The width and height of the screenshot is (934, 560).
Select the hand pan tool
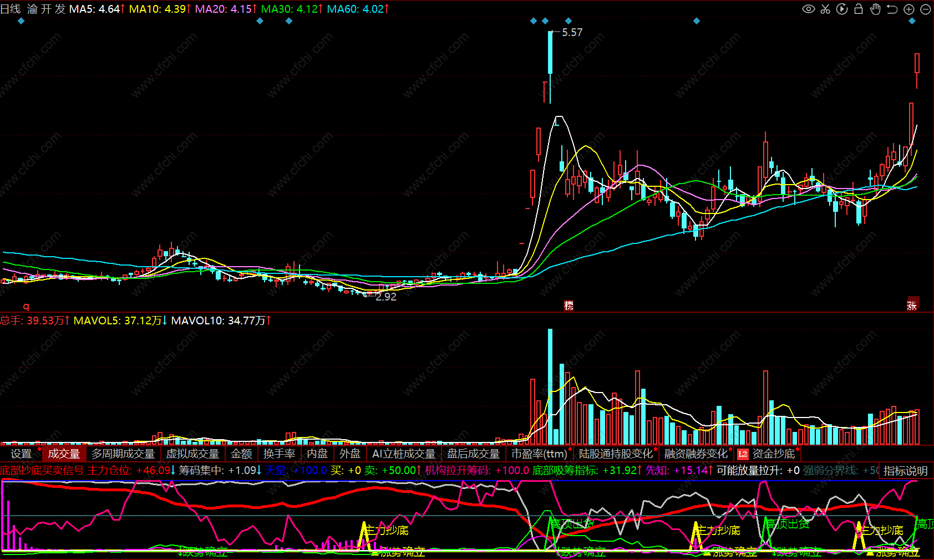[x=875, y=9]
